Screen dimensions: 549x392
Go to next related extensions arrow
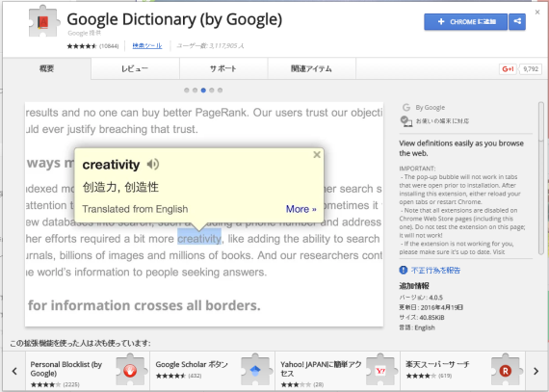tap(536, 371)
